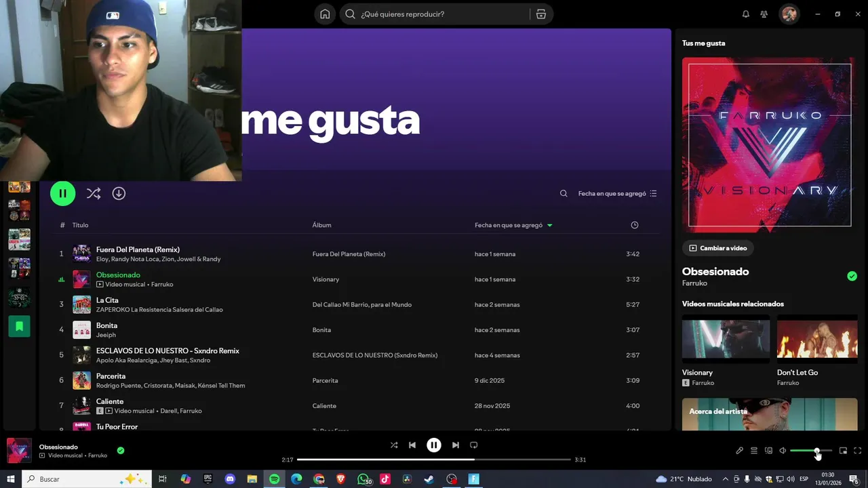Open WhatsApp from the taskbar
Screen dimensions: 868x488
(x=363, y=479)
